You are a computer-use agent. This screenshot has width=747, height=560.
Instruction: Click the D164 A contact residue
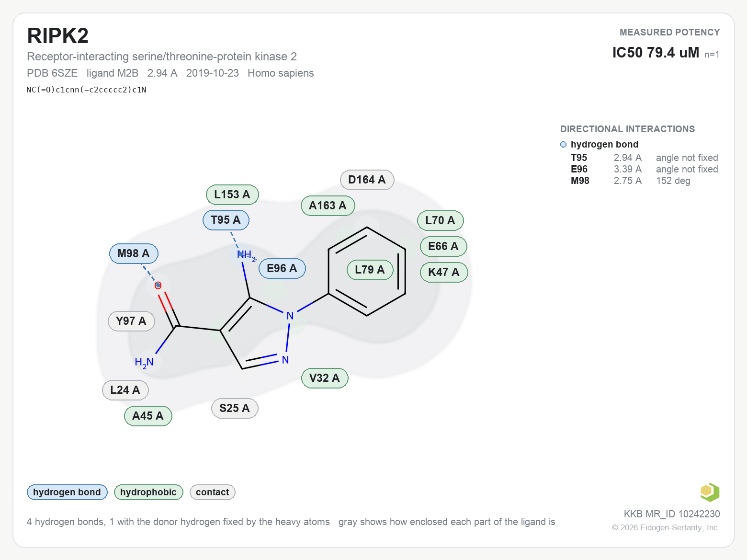(x=367, y=180)
